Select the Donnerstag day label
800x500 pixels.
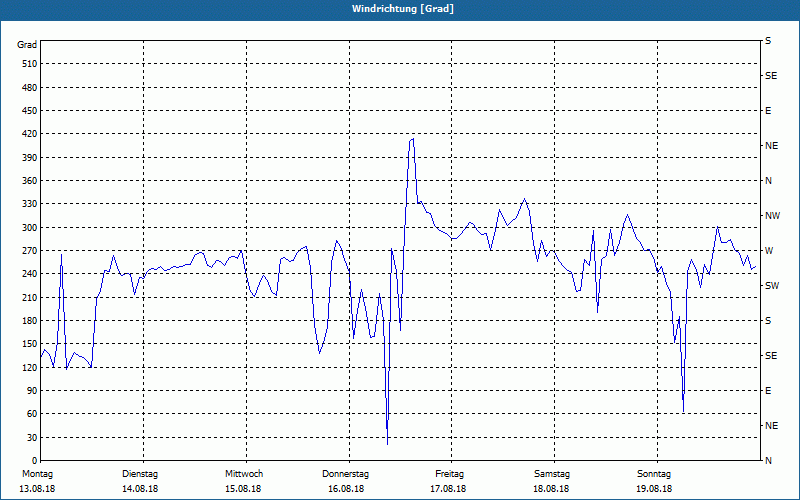pyautogui.click(x=345, y=474)
